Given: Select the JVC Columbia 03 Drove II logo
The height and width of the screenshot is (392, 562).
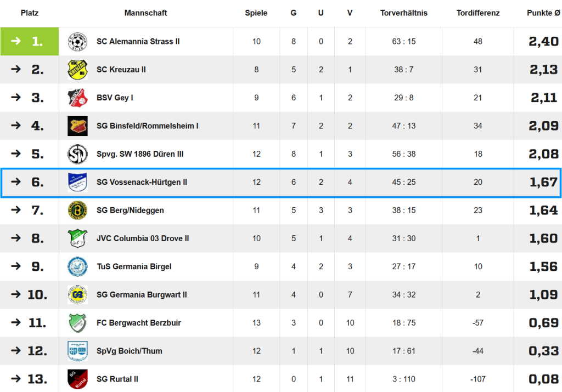Looking at the screenshot, I should pos(77,238).
